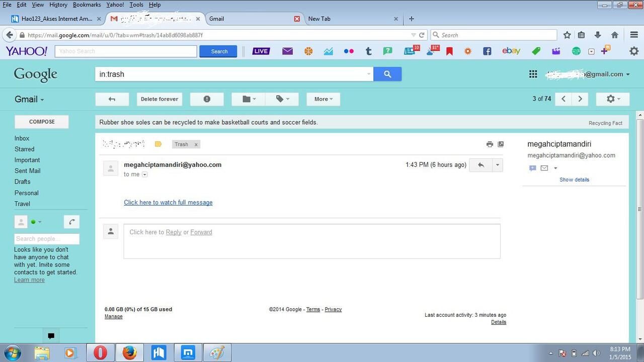Click the blue Gmail search button
Screen dimensions: 644x362
387,74
